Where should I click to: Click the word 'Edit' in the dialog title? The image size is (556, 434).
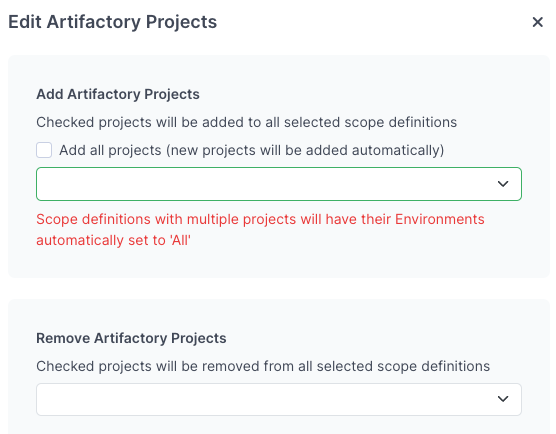24,22
